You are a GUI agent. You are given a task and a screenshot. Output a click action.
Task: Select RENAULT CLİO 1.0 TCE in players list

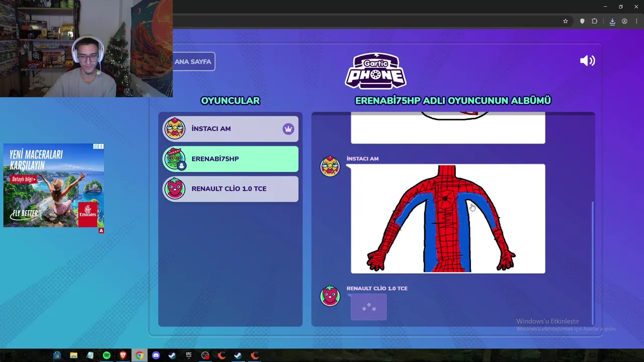tap(230, 189)
